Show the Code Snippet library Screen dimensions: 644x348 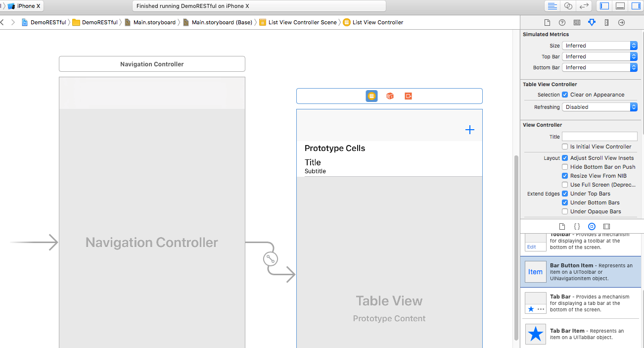click(577, 226)
